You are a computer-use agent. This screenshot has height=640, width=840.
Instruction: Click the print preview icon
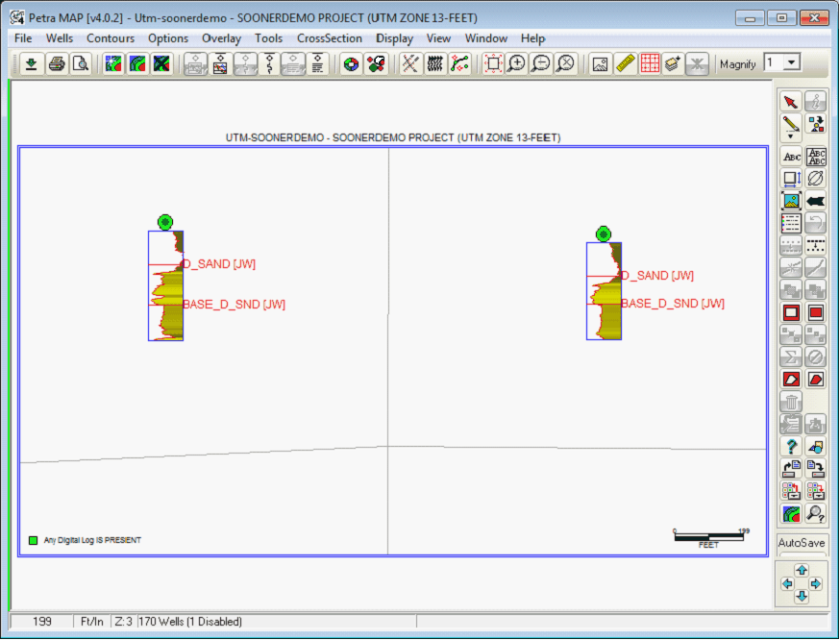80,63
